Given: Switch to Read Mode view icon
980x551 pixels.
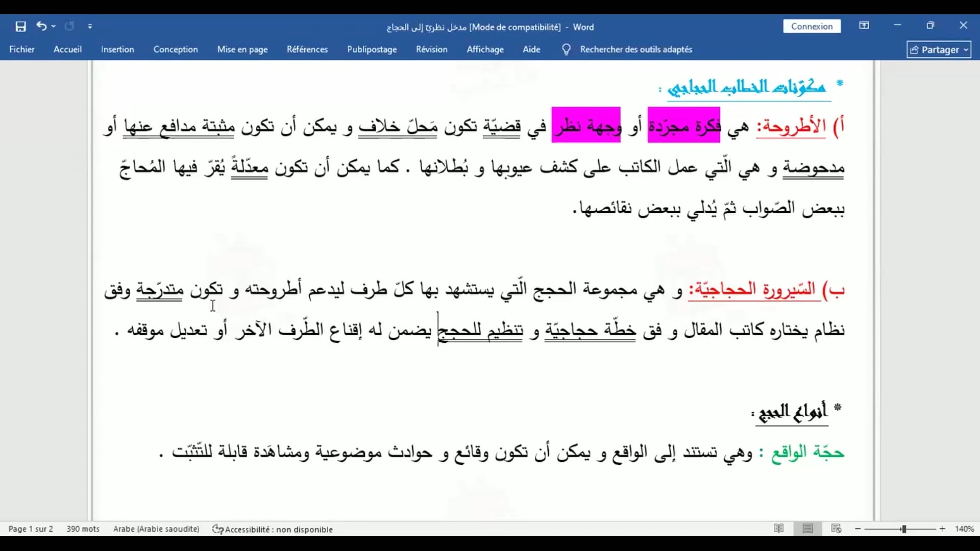Looking at the screenshot, I should pyautogui.click(x=778, y=529).
